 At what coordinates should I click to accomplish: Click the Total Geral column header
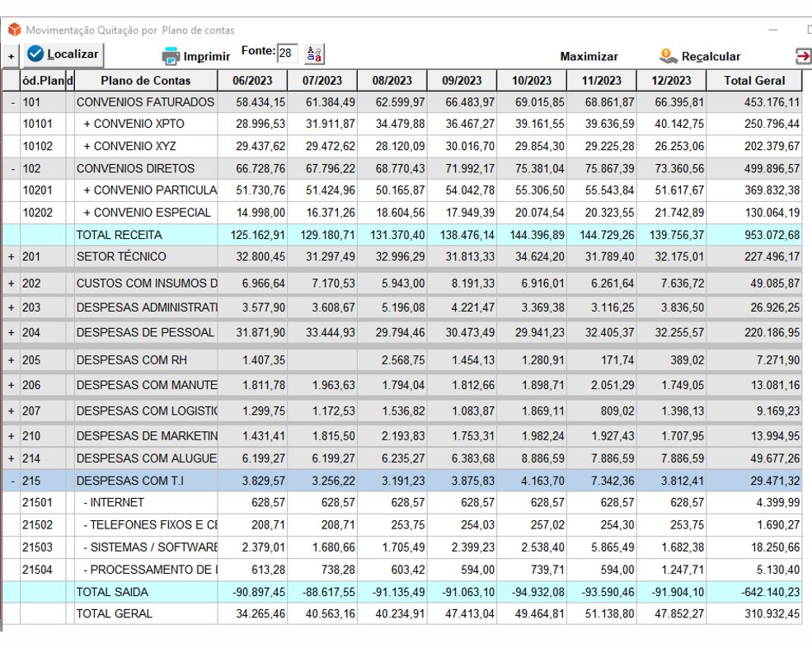753,81
